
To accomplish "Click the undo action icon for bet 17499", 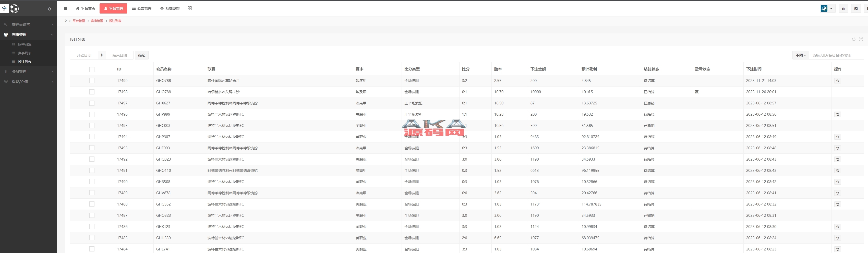I will pyautogui.click(x=837, y=81).
